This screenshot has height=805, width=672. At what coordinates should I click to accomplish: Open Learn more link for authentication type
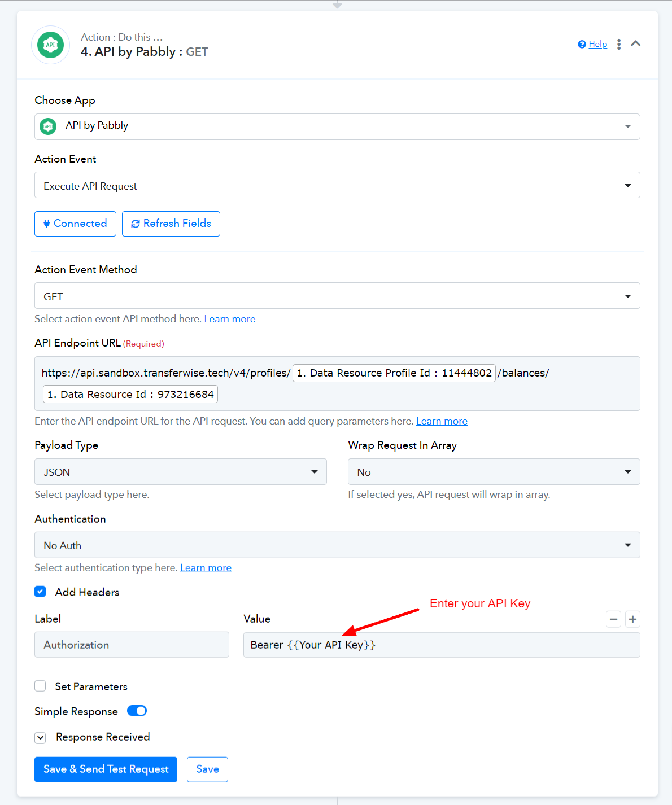[x=206, y=568]
